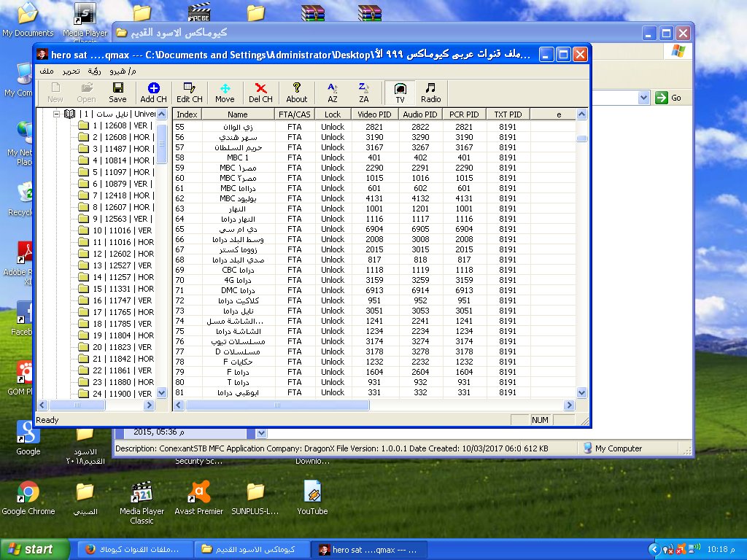
Task: Open the About dialog from toolbar
Action: coord(296,93)
